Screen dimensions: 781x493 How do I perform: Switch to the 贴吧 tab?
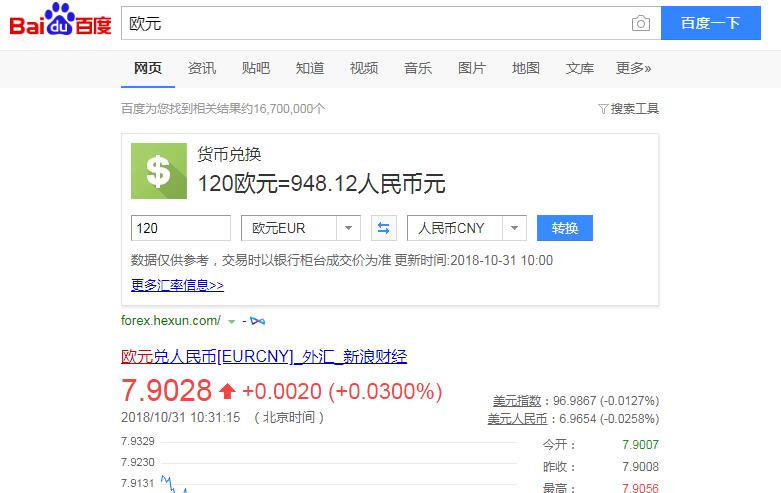point(256,68)
